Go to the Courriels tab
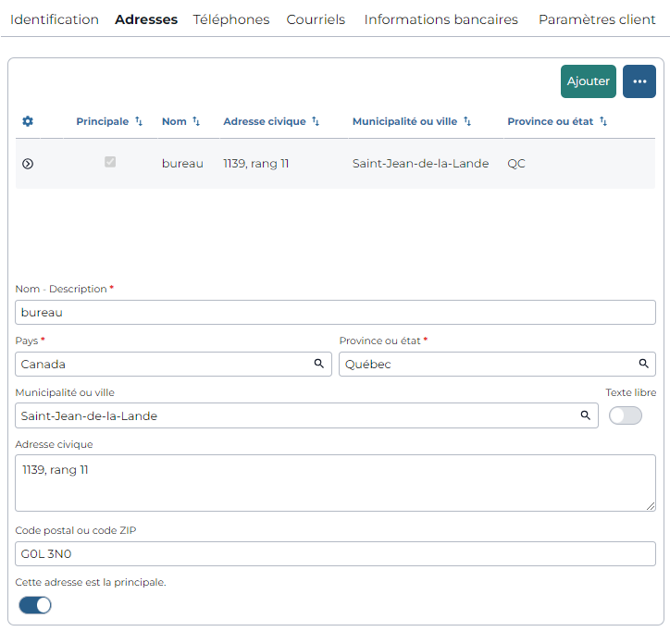670x644 pixels. [x=316, y=19]
